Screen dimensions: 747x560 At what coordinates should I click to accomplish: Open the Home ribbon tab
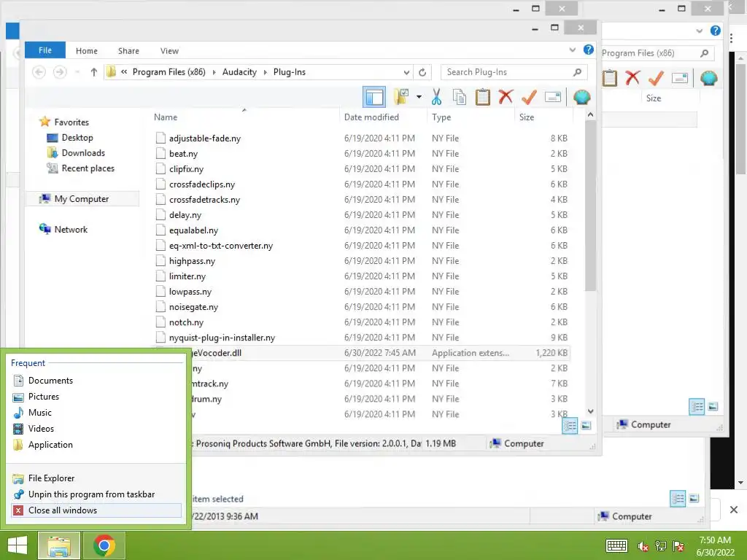[86, 51]
